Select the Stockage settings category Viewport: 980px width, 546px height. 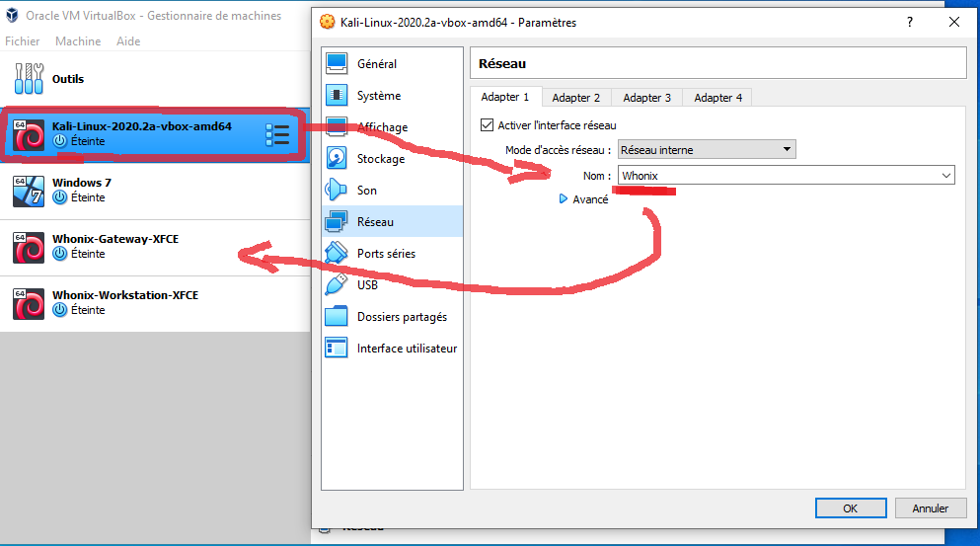tap(393, 158)
